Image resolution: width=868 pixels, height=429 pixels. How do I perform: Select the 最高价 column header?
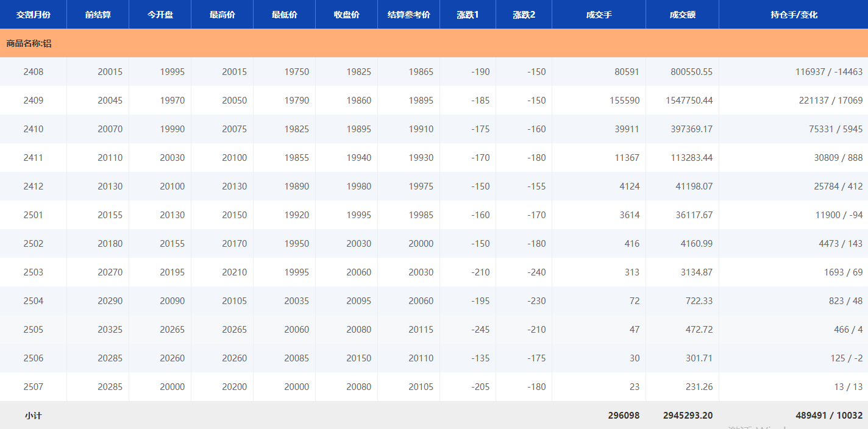click(222, 15)
